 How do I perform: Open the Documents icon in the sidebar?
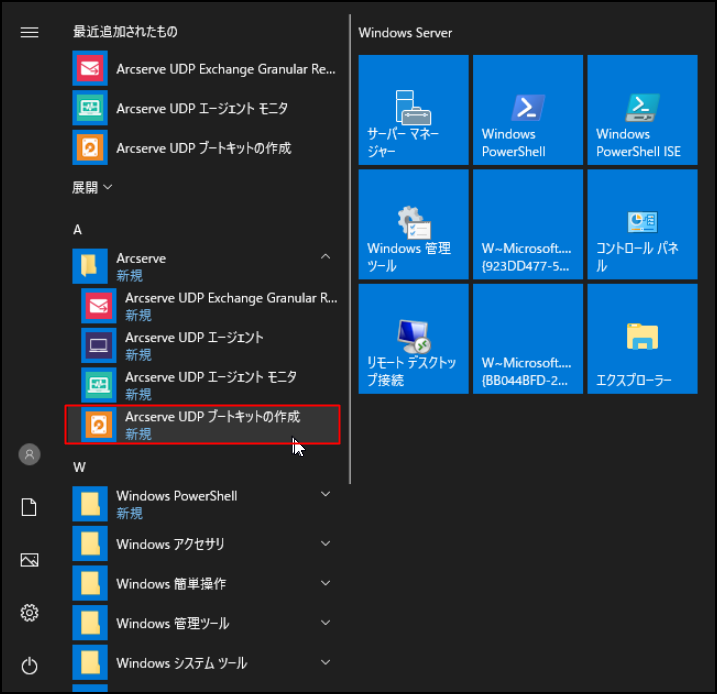point(29,507)
